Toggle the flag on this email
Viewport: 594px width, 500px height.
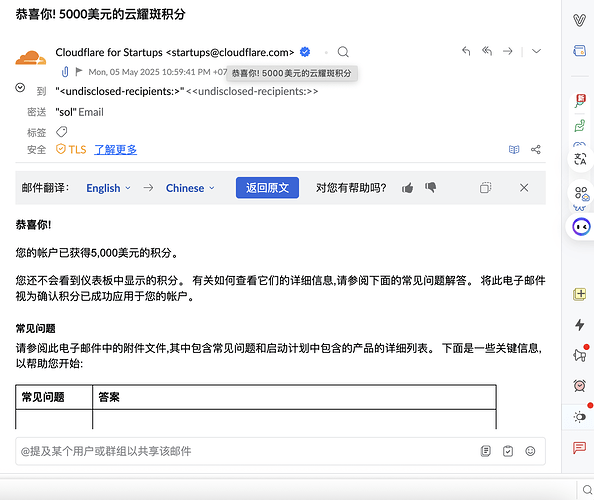[79, 72]
